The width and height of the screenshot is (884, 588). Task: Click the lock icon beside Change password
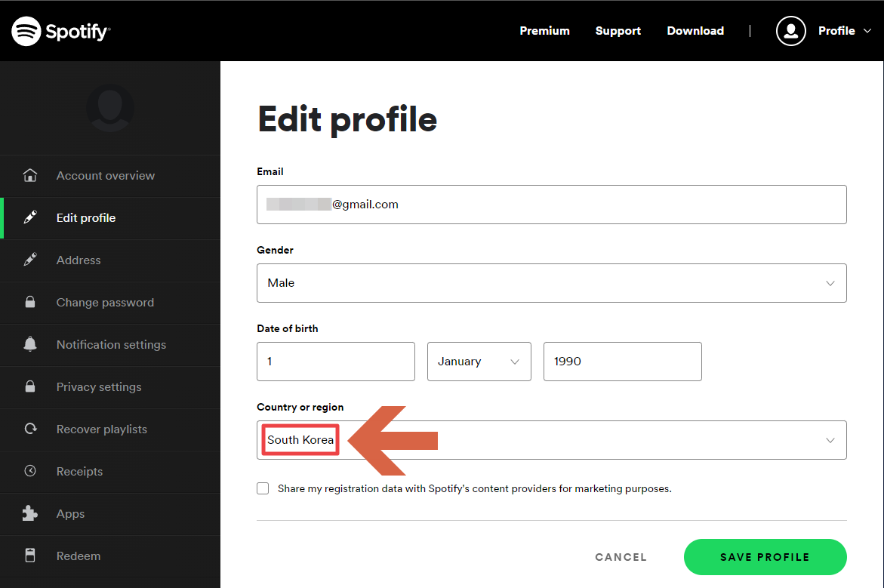click(30, 302)
